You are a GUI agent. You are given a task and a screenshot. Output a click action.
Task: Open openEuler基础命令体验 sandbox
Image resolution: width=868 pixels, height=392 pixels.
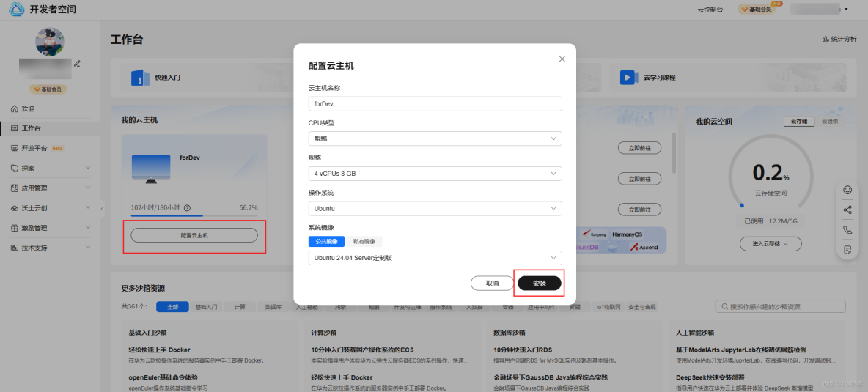(x=164, y=377)
